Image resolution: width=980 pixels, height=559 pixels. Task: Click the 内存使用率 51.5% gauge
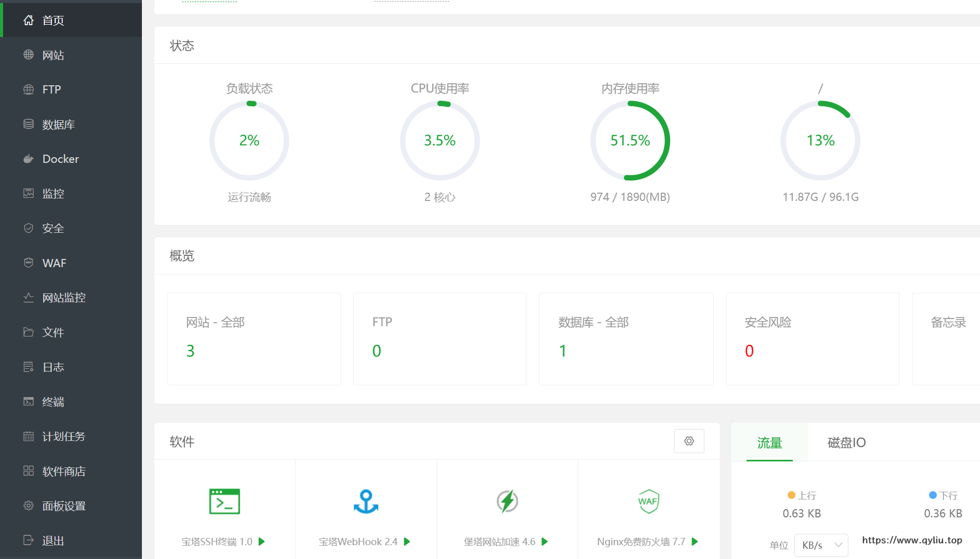pos(630,140)
